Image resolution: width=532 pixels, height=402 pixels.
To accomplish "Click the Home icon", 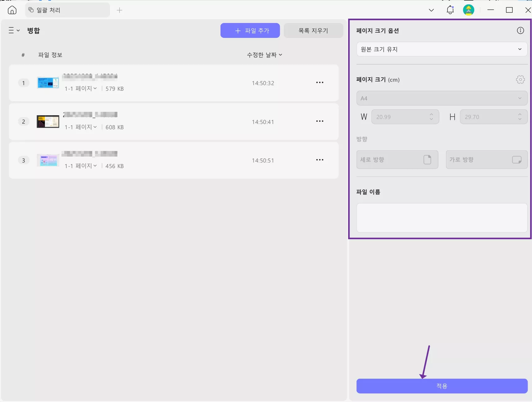I will [12, 10].
